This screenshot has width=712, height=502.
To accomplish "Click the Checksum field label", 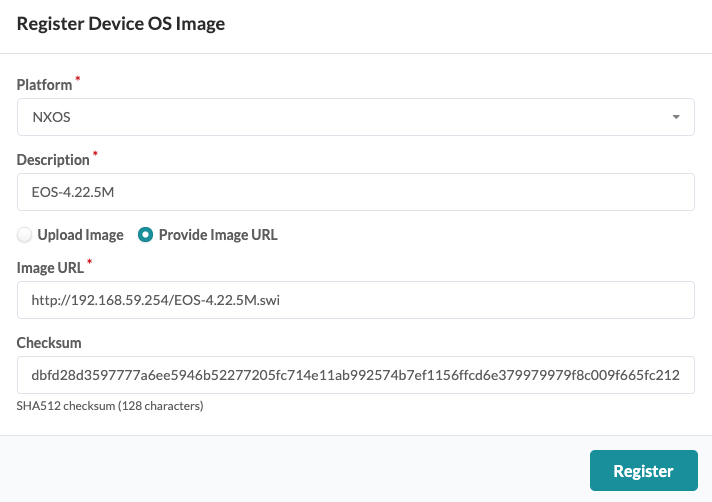I will pos(48,343).
